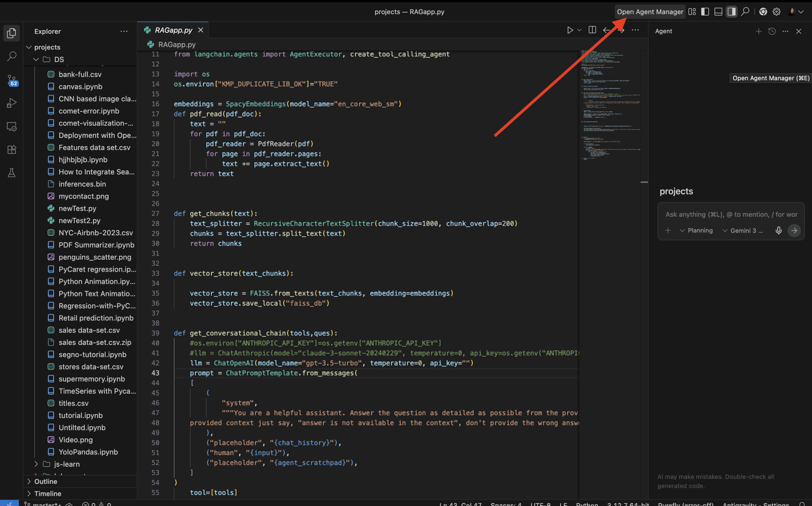Viewport: 812px width, 506px height.
Task: Open newTest.py from the explorer
Action: click(x=77, y=209)
